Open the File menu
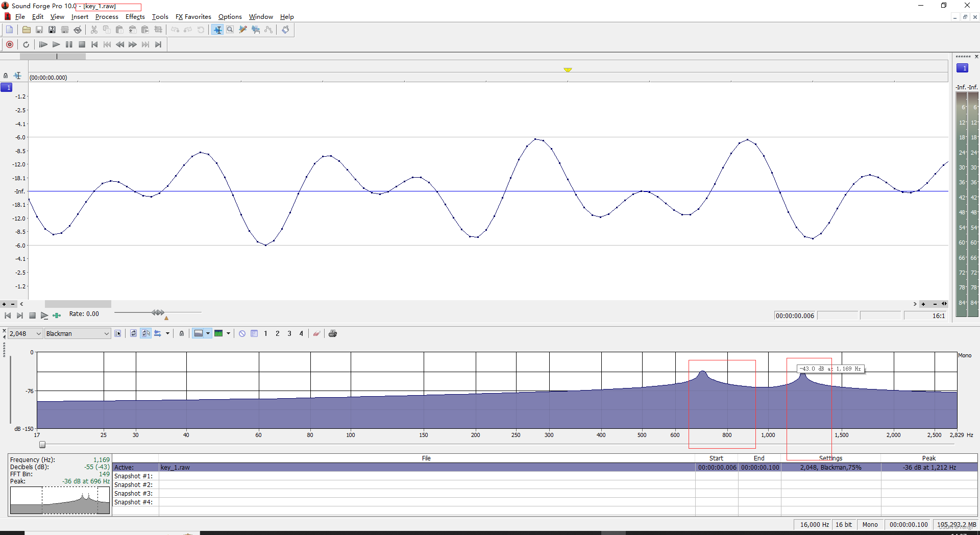This screenshot has height=535, width=980. click(x=20, y=17)
